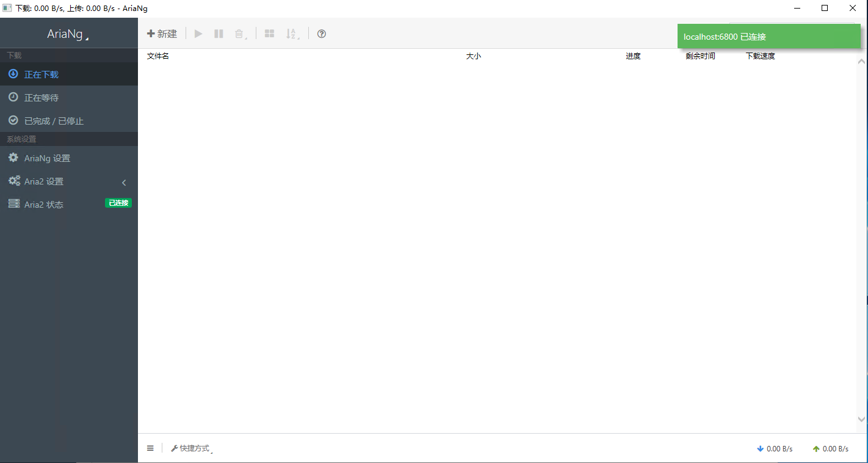Open the trash delete task dropdown
Screen dimensions: 868x463
click(240, 34)
